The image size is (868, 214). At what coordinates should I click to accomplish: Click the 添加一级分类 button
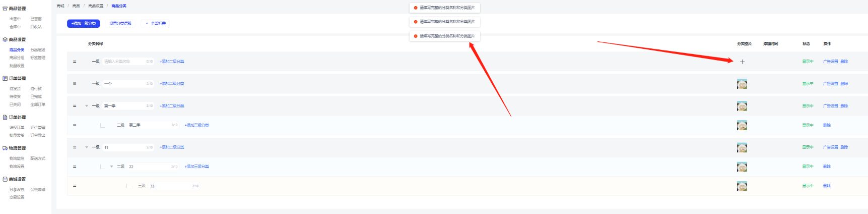point(84,24)
